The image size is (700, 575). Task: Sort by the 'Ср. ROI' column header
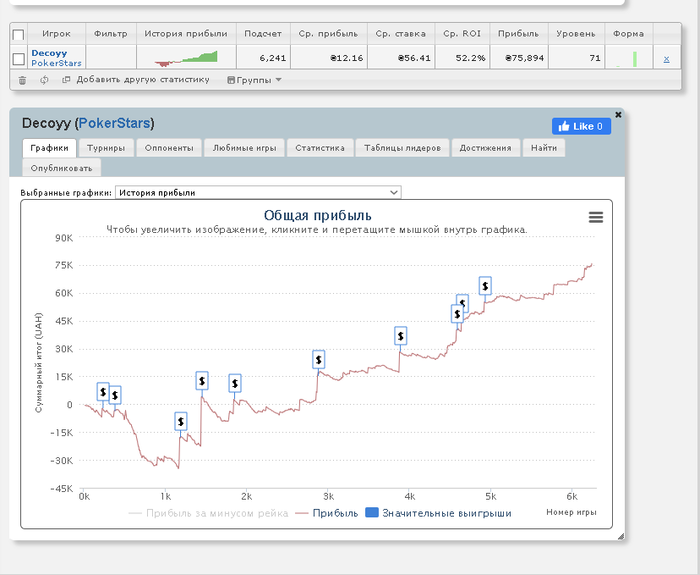pyautogui.click(x=463, y=33)
